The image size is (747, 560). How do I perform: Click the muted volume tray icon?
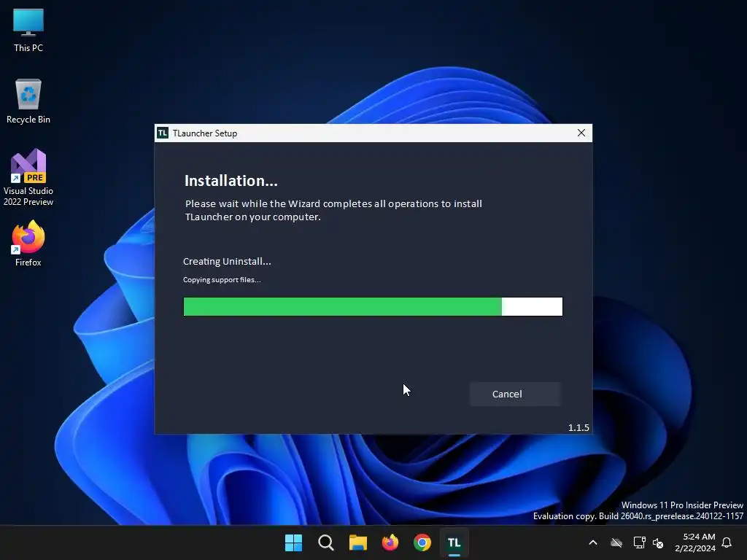pos(658,542)
